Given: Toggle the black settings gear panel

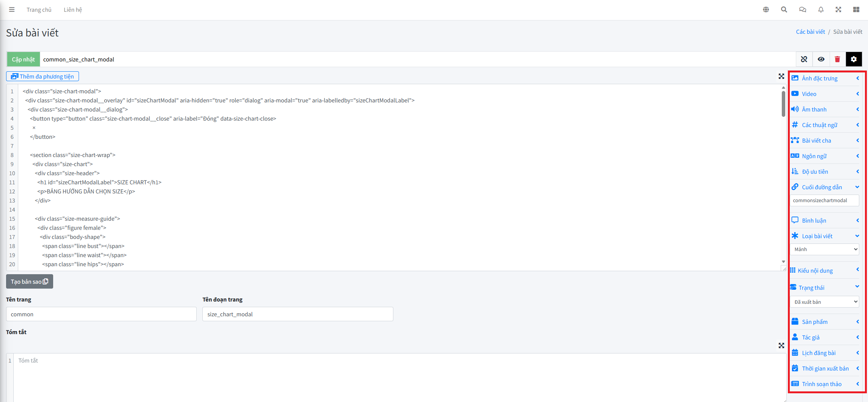Looking at the screenshot, I should pos(854,59).
